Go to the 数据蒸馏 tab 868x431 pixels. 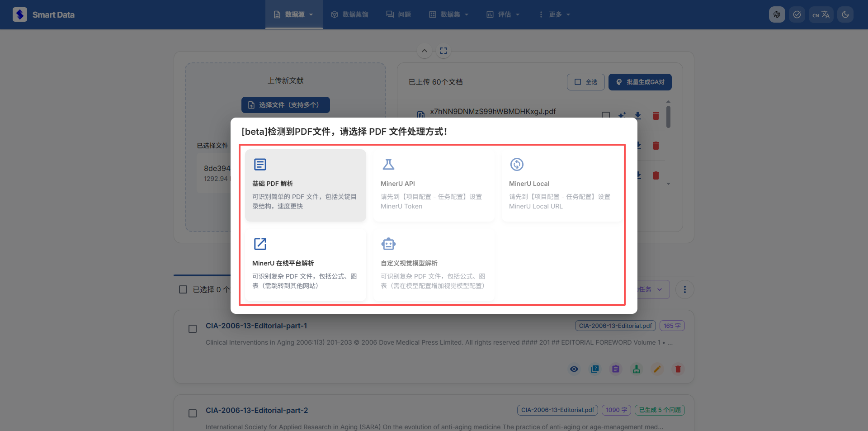click(349, 14)
